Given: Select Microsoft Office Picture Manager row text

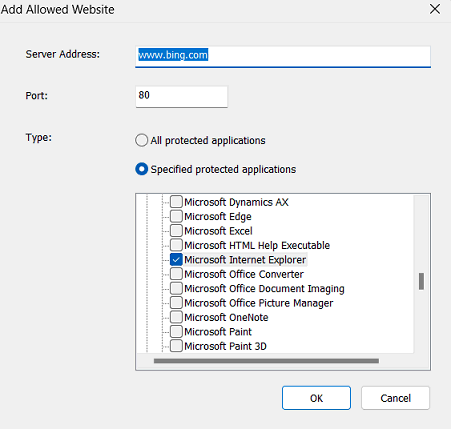Looking at the screenshot, I should (259, 303).
